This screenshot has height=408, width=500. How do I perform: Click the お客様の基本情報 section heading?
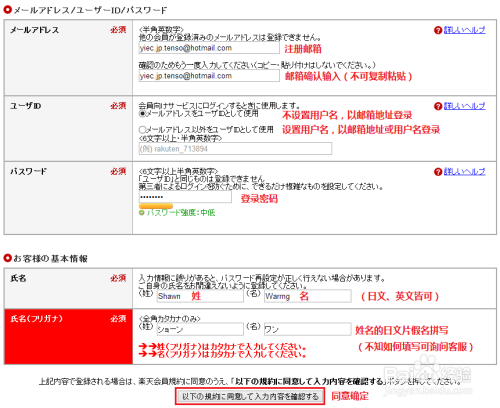coord(50,259)
